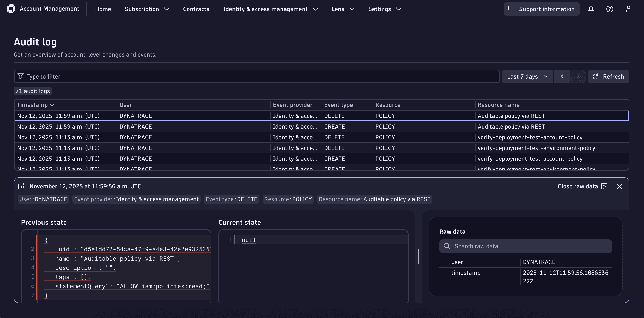The height and width of the screenshot is (318, 644).
Task: Select Contracts in the navigation bar
Action: coord(196,9)
